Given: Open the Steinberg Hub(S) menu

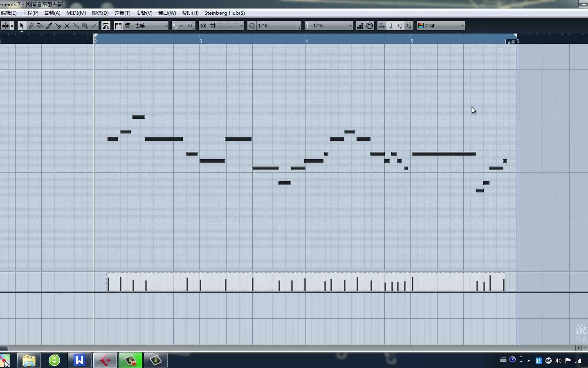Looking at the screenshot, I should pos(224,13).
